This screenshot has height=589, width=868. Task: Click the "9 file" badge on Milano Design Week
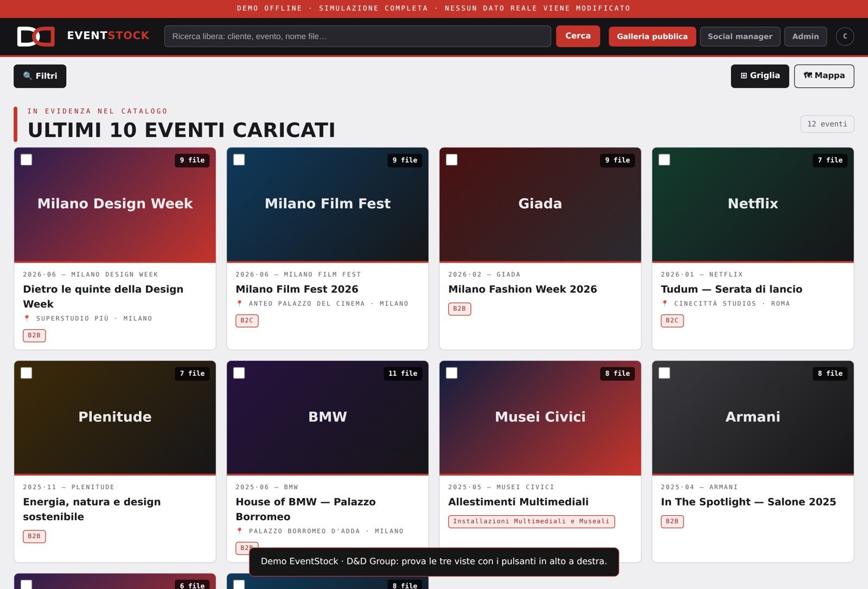[x=192, y=160]
